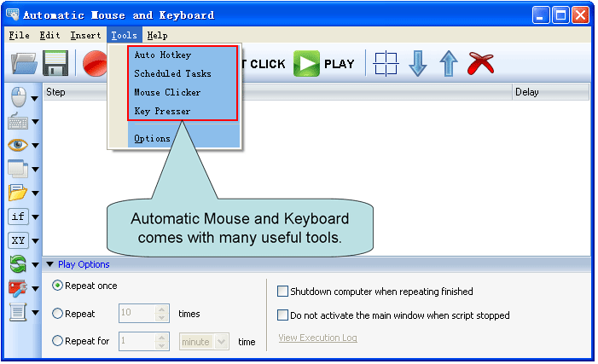598x364 pixels.
Task: Click the list/document sidebar icon
Action: (18, 312)
